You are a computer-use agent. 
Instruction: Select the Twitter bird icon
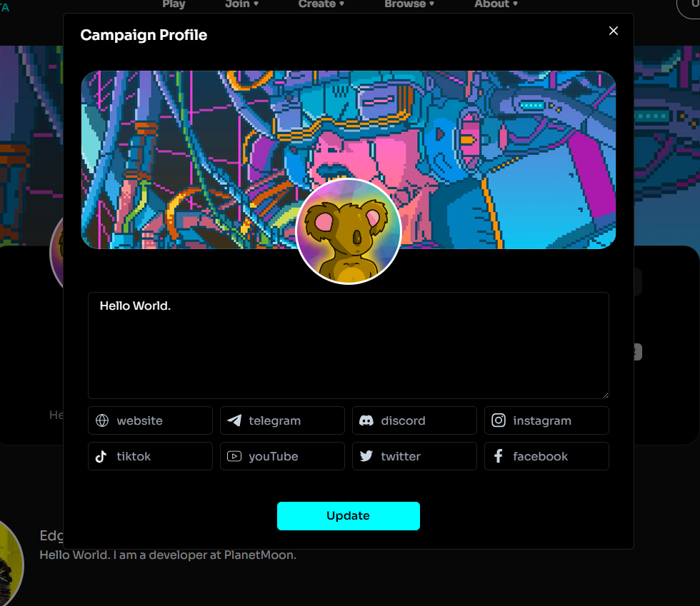366,456
